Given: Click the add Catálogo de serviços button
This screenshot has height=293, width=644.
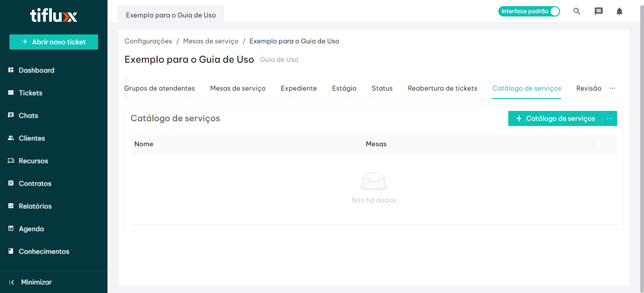Looking at the screenshot, I should [555, 118].
